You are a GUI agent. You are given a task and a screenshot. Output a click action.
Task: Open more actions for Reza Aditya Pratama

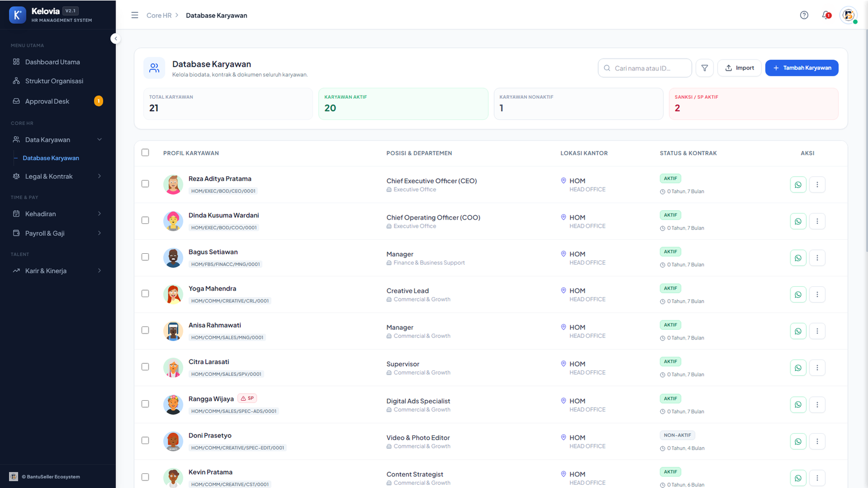point(817,185)
